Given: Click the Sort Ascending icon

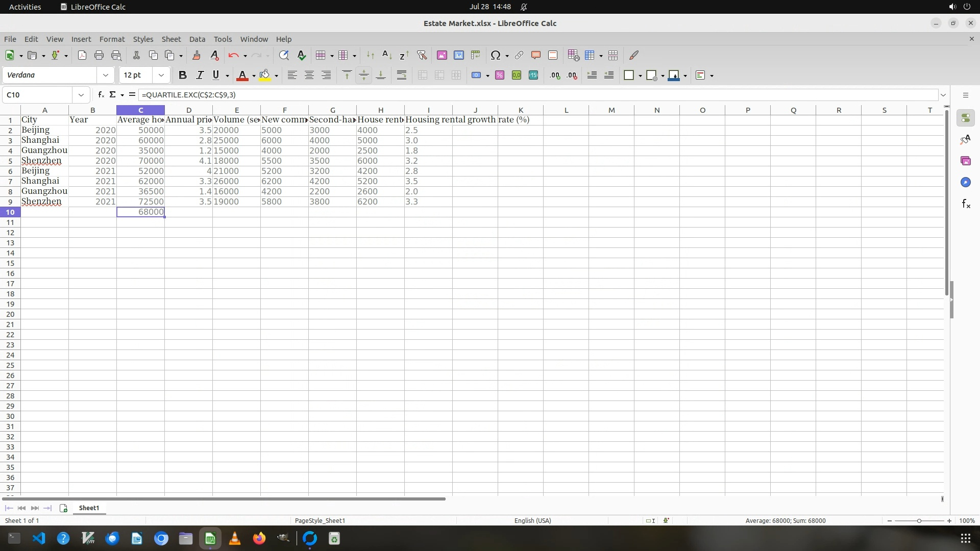Looking at the screenshot, I should click(x=387, y=56).
